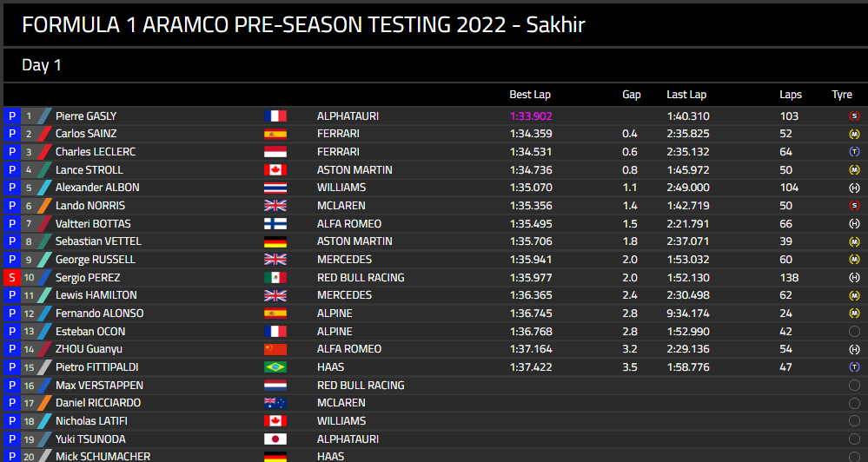Click the Brazilian flag next to Pietro Fittipaldi

pos(275,366)
